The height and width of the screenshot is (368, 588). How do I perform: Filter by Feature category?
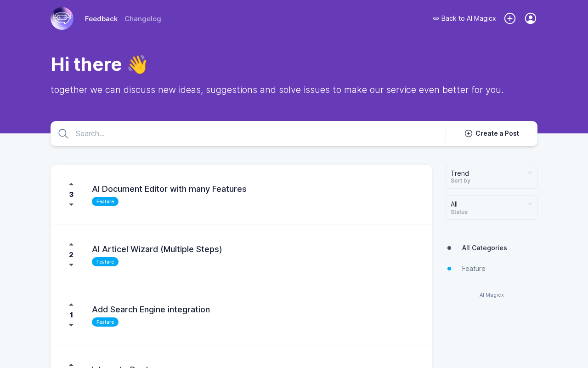coord(474,269)
